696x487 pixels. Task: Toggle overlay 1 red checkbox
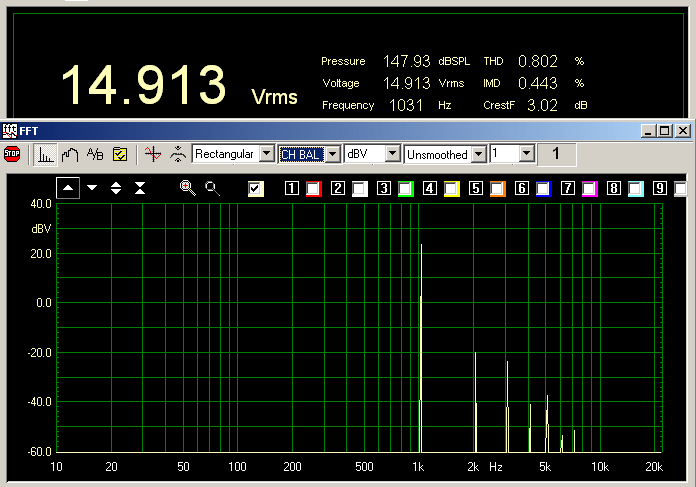coord(313,188)
